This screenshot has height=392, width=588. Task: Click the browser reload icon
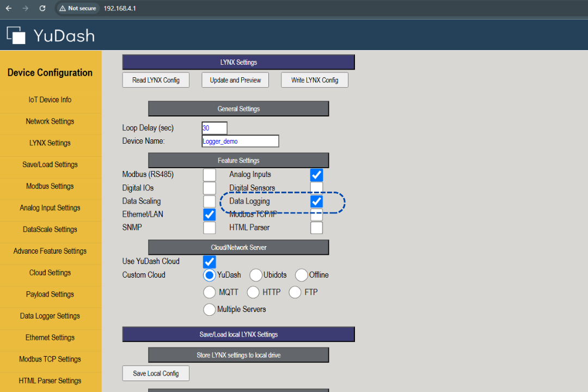point(42,8)
